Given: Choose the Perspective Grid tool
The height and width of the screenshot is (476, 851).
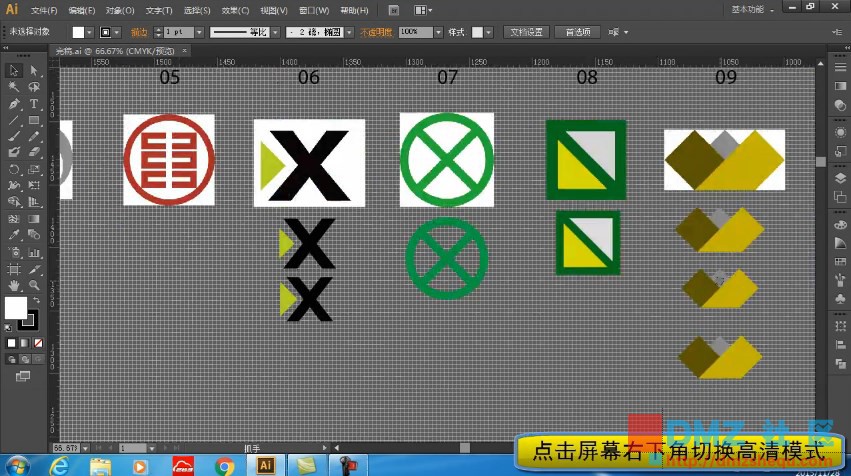Looking at the screenshot, I should 34,202.
